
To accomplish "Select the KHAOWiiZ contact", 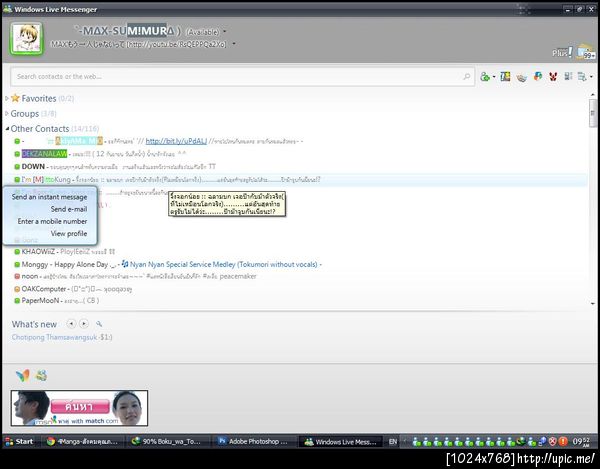I will click(38, 252).
